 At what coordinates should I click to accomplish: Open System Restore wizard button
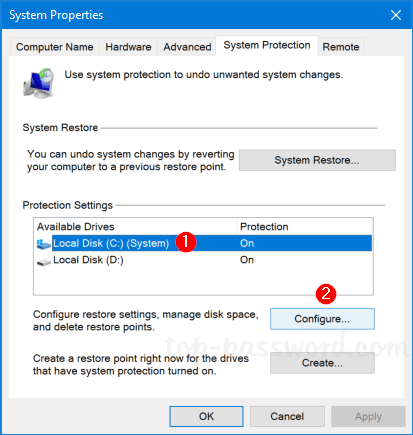pyautogui.click(x=317, y=160)
